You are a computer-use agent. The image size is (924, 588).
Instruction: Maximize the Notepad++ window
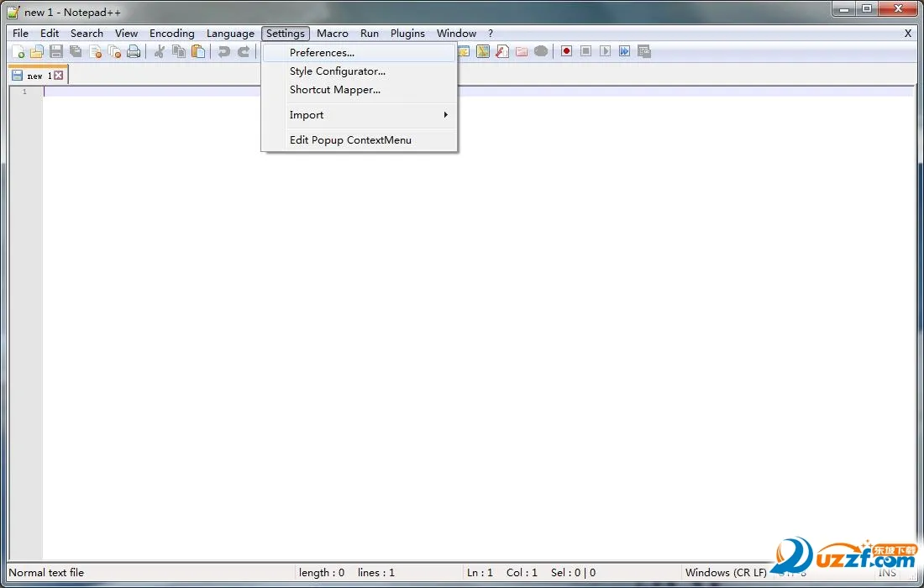tap(867, 9)
